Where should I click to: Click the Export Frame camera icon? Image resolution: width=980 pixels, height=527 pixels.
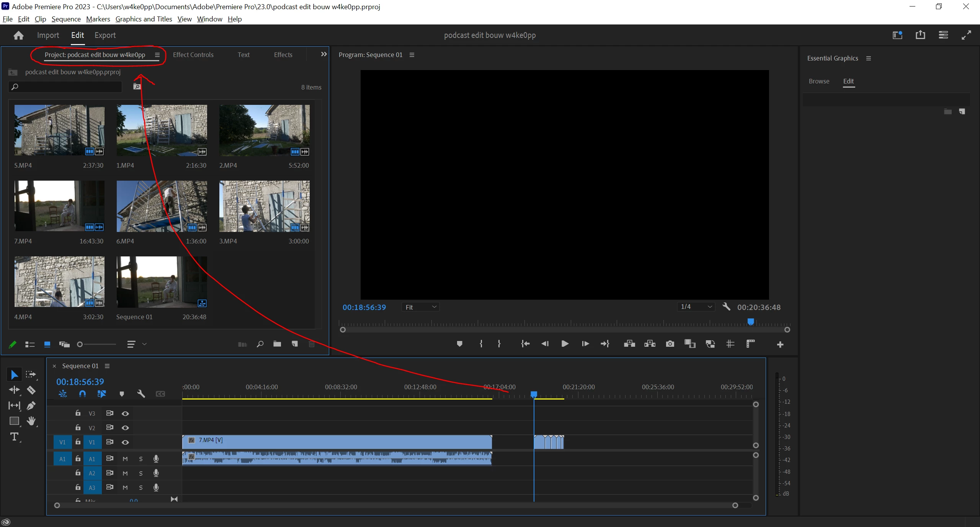click(670, 344)
